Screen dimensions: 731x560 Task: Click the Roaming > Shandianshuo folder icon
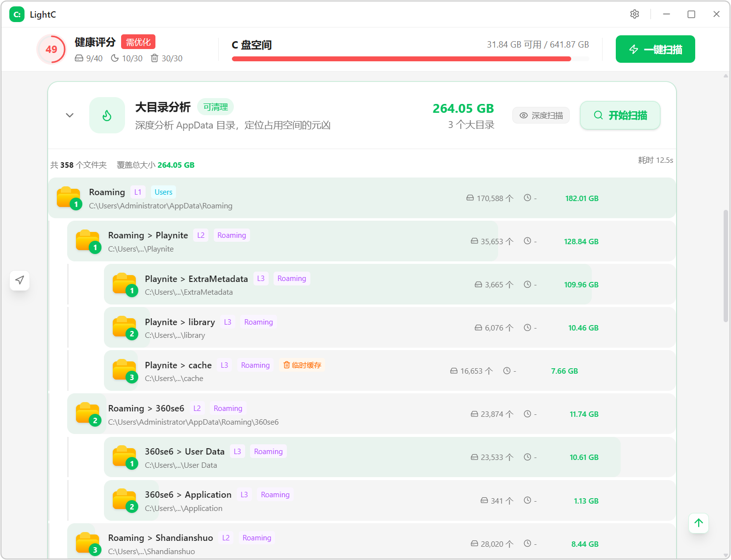coord(88,544)
